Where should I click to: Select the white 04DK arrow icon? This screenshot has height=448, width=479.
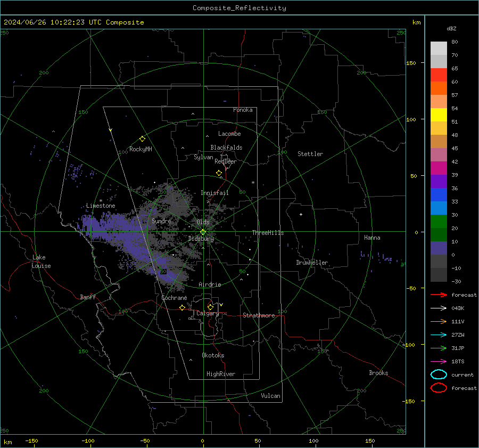click(439, 308)
